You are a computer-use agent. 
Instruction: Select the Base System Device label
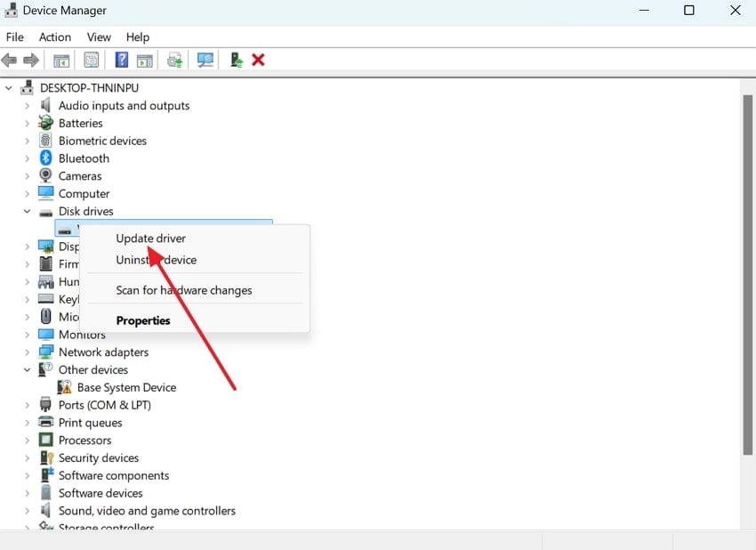point(127,387)
